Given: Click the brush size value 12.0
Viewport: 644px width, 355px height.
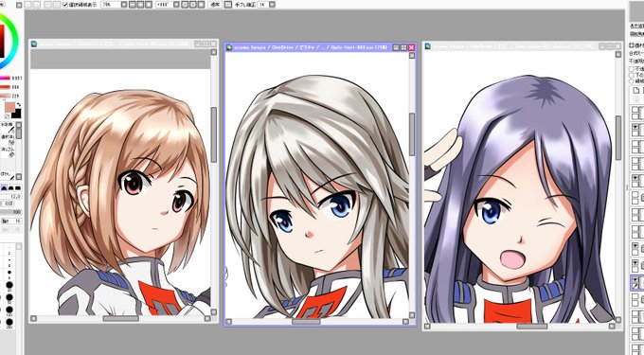Looking at the screenshot, I should [x=16, y=197].
